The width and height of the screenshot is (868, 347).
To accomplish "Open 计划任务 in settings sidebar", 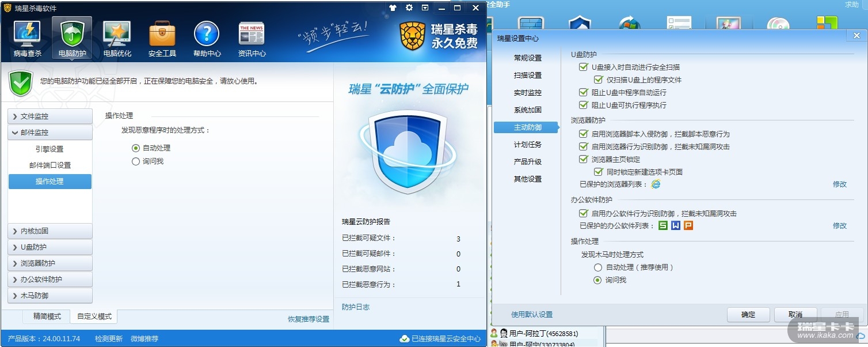I will pos(528,145).
